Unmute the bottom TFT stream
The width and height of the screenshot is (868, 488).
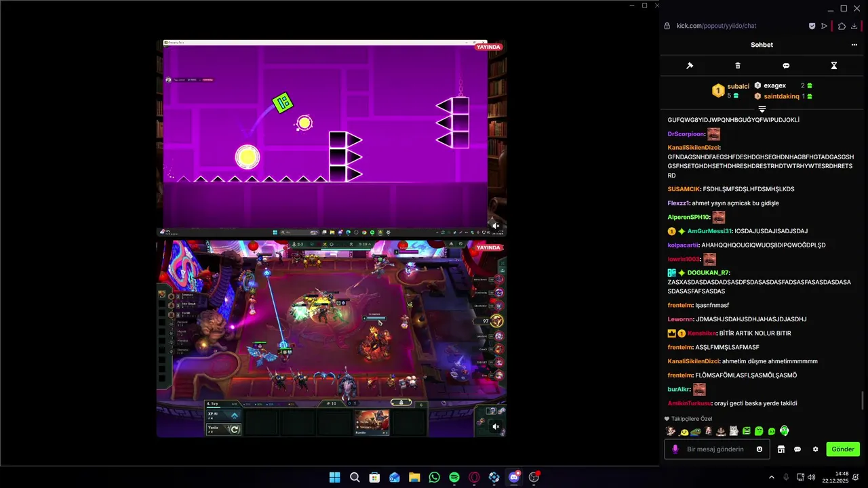pos(496,426)
